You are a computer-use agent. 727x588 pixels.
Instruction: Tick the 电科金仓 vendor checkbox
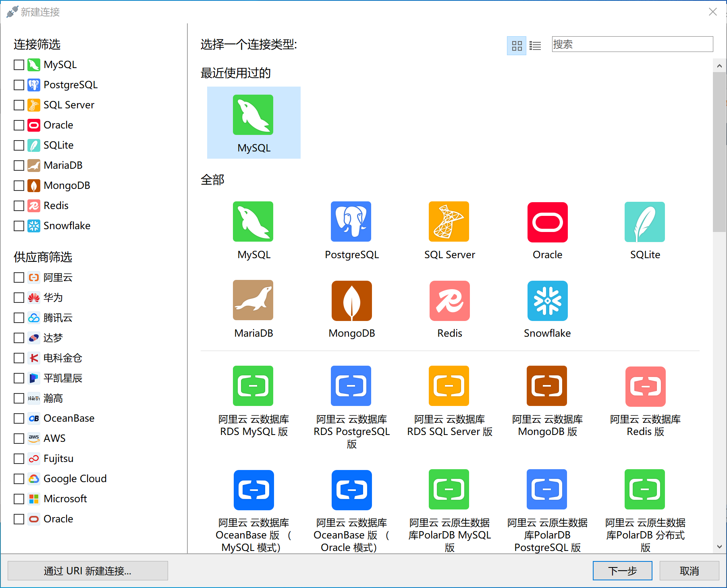pos(19,358)
